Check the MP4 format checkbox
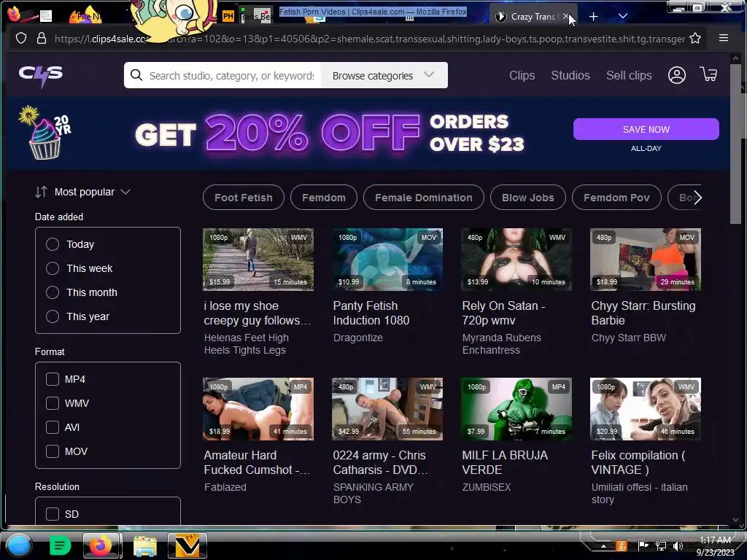The width and height of the screenshot is (747, 560). click(x=53, y=379)
